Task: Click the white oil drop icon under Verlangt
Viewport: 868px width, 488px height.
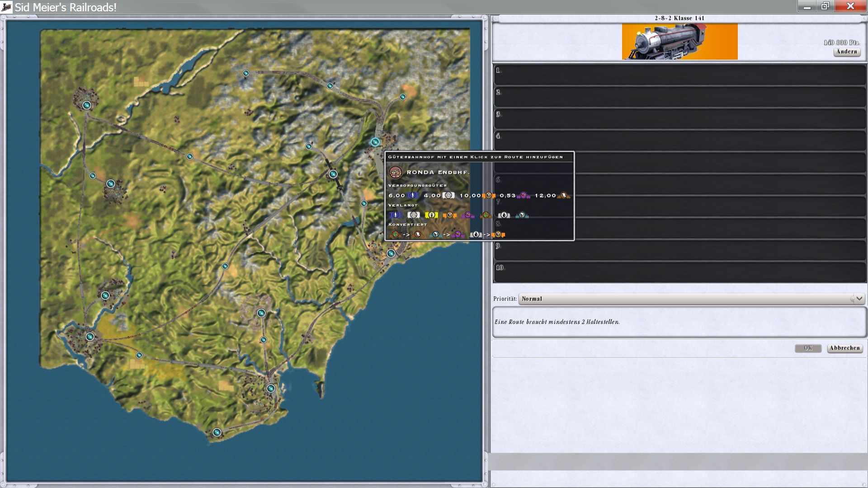Action: [x=504, y=215]
